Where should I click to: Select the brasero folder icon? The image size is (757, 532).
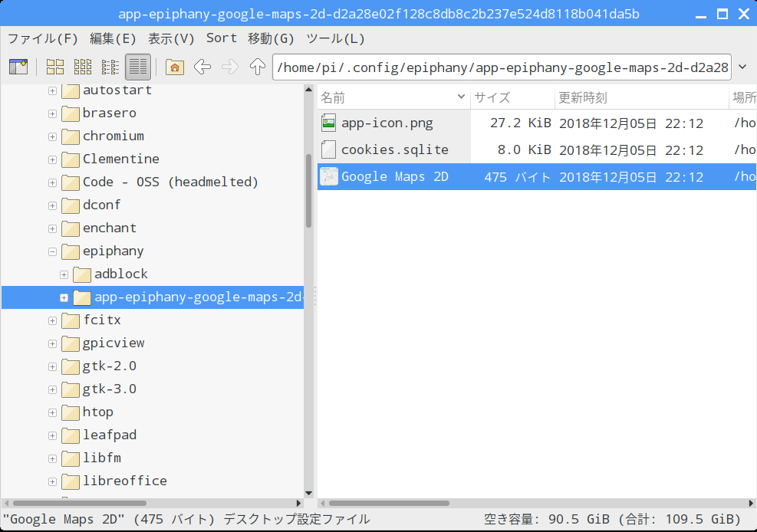coord(71,113)
